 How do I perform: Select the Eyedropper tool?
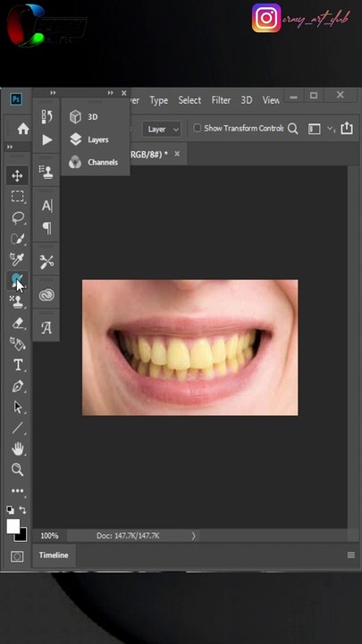tap(17, 259)
